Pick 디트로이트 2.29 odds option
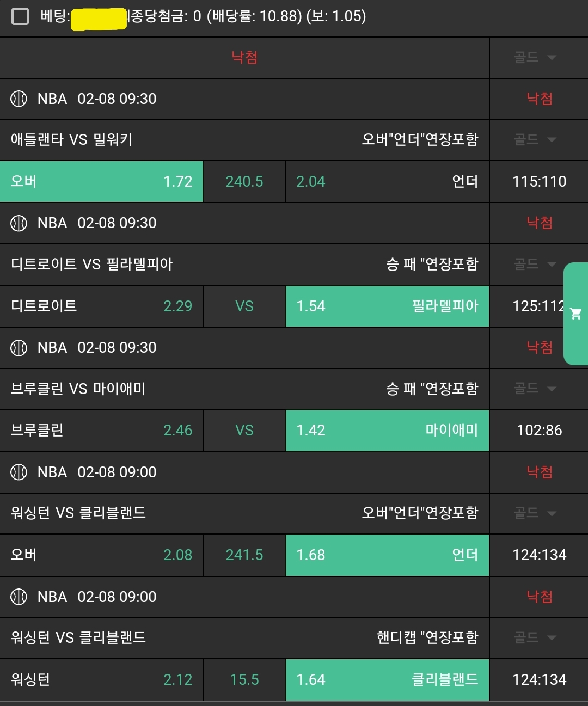This screenshot has width=588, height=706. point(102,306)
